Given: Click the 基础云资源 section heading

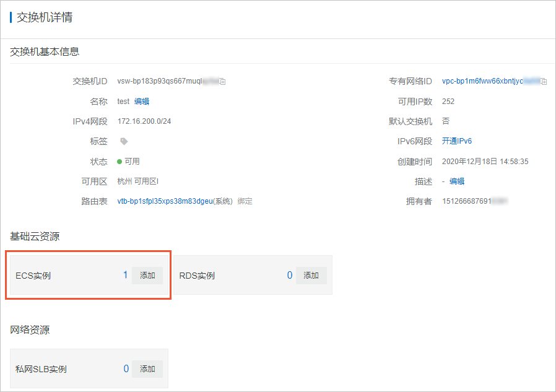Looking at the screenshot, I should [x=35, y=237].
